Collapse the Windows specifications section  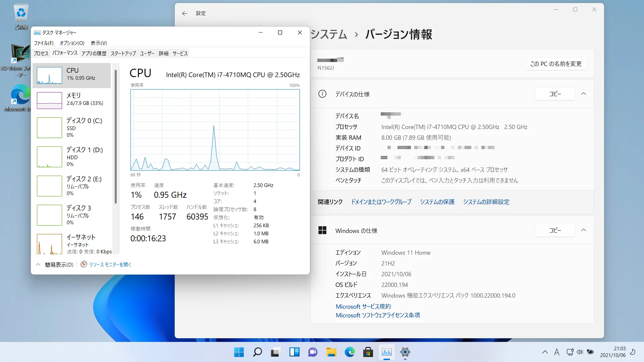[x=584, y=230]
